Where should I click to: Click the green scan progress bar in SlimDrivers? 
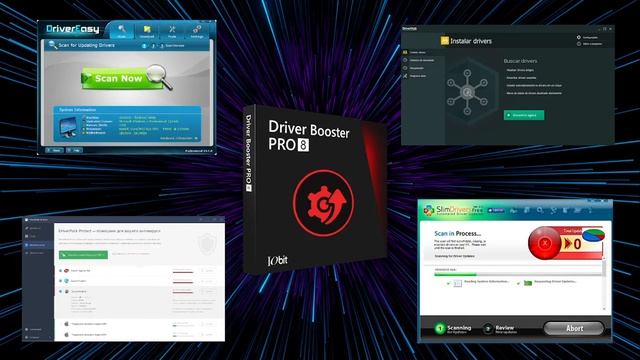coord(455,274)
